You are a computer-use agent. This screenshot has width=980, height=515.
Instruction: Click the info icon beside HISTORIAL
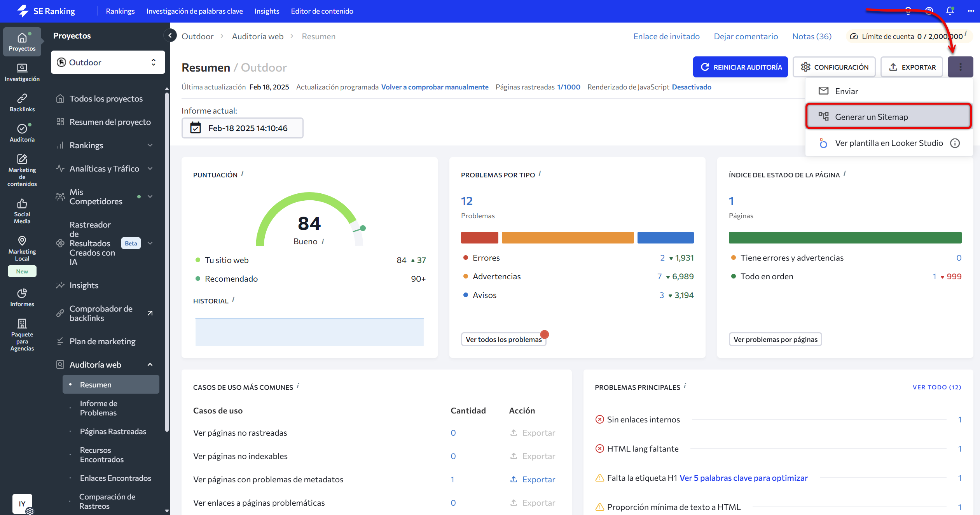233,299
